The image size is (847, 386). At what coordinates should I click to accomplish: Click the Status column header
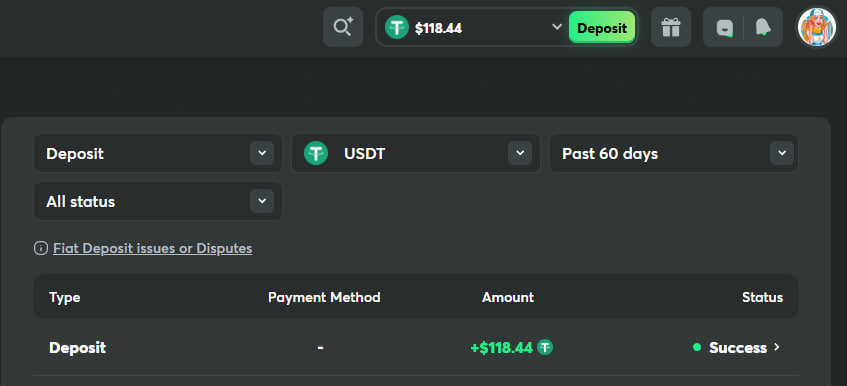tap(762, 297)
